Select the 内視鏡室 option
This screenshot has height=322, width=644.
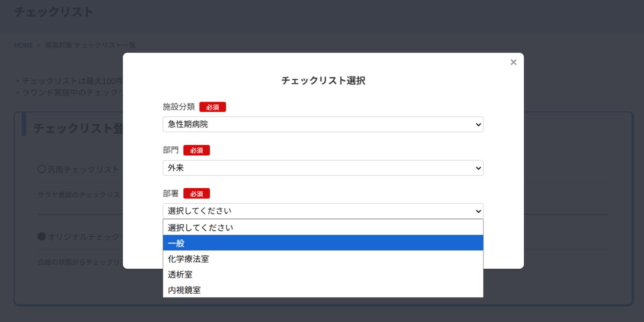(x=323, y=290)
